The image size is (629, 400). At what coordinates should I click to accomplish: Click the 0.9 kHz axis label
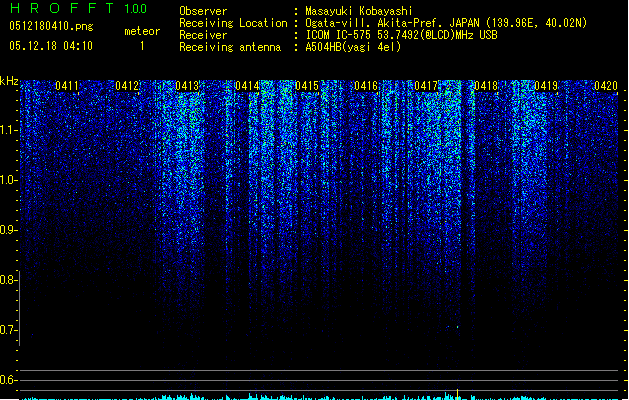pos(8,230)
